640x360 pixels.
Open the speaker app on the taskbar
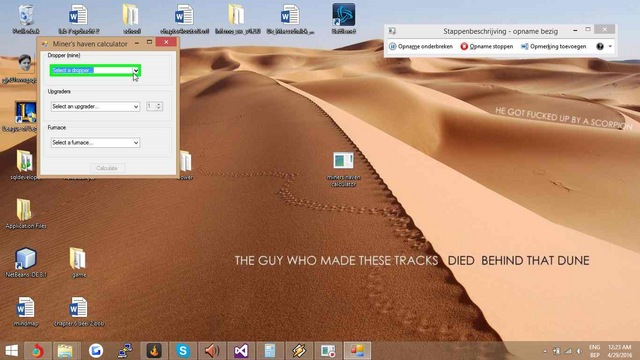(x=212, y=351)
